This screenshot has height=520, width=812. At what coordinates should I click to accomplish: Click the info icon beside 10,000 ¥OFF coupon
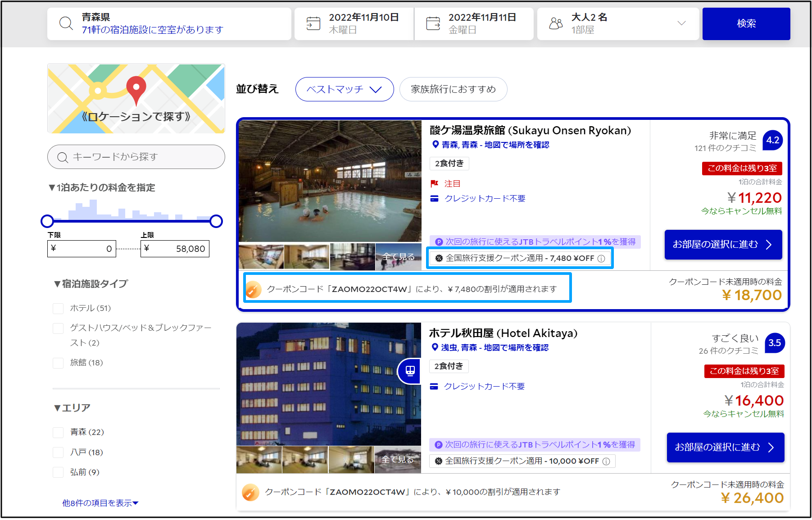606,461
